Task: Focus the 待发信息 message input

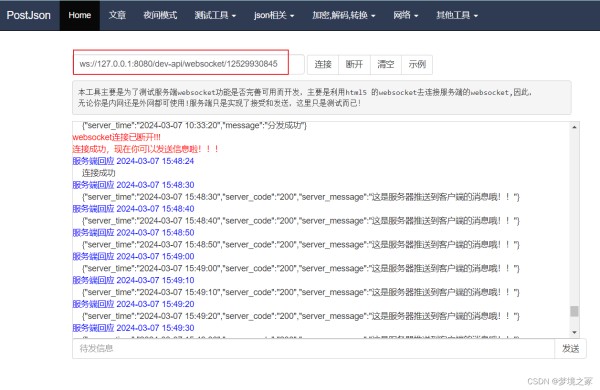Action: (x=313, y=348)
